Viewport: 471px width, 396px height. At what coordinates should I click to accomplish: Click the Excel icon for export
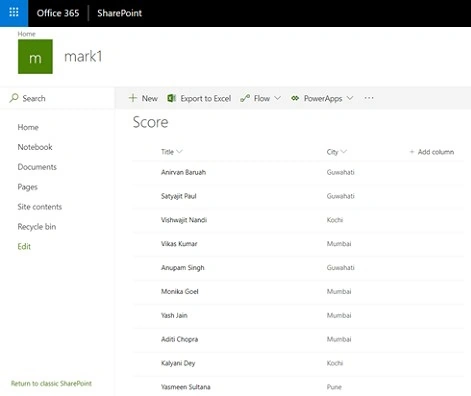(x=171, y=98)
